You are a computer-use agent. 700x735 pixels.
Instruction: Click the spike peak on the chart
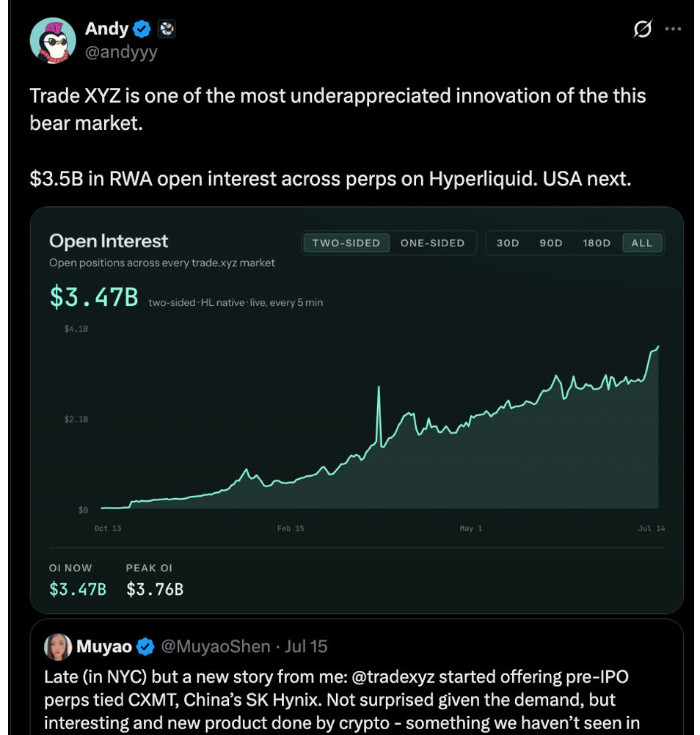pyautogui.click(x=379, y=387)
